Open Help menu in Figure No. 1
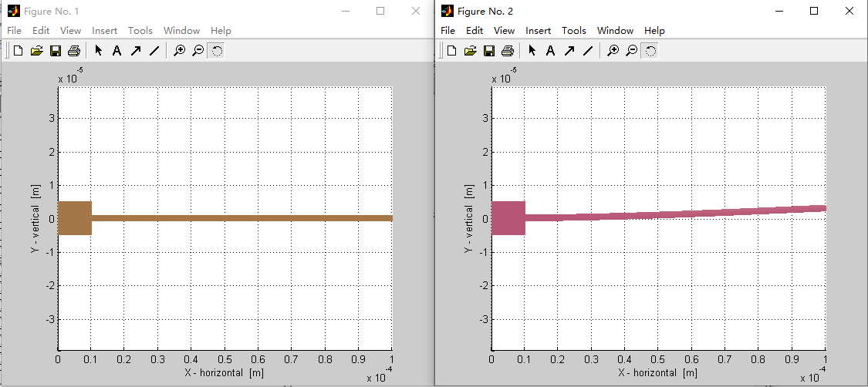This screenshot has height=387, width=868. tap(221, 30)
